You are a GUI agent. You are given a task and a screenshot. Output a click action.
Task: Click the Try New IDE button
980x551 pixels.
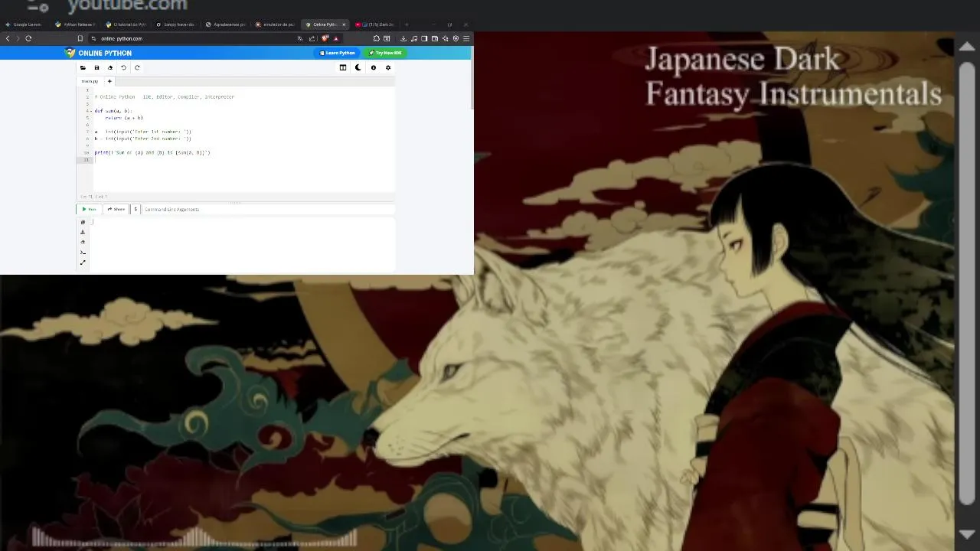pos(385,53)
